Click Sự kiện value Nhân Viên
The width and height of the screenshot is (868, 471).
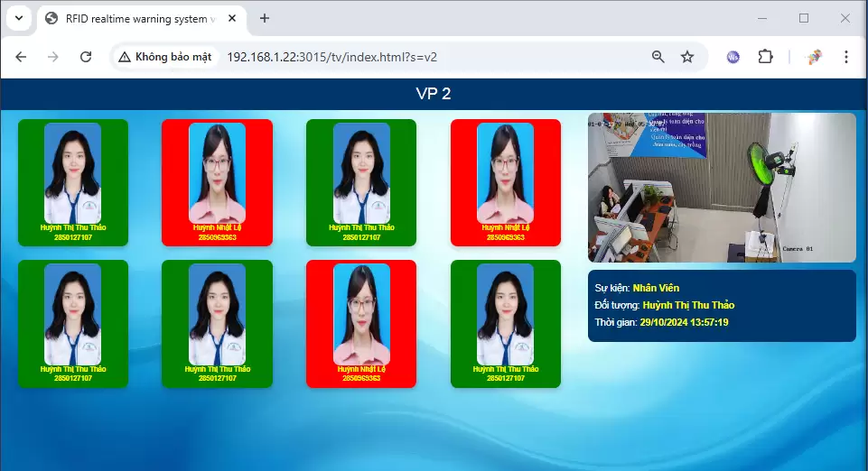656,288
